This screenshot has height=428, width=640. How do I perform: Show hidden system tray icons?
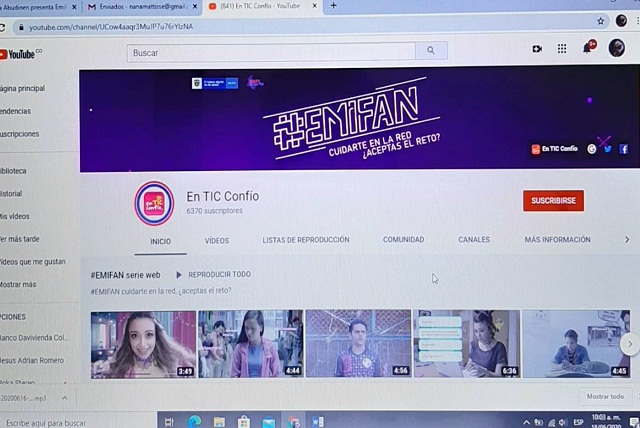527,423
